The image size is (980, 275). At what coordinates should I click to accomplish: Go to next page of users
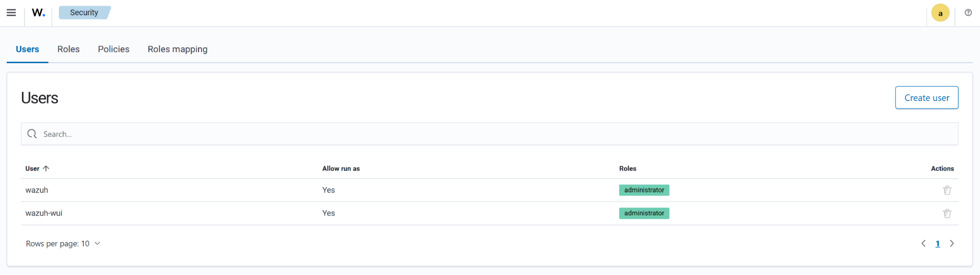click(952, 244)
